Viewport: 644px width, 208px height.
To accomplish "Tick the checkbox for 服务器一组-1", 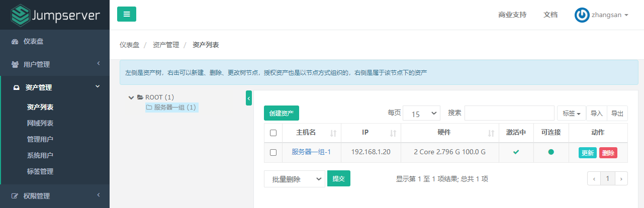I will 273,153.
